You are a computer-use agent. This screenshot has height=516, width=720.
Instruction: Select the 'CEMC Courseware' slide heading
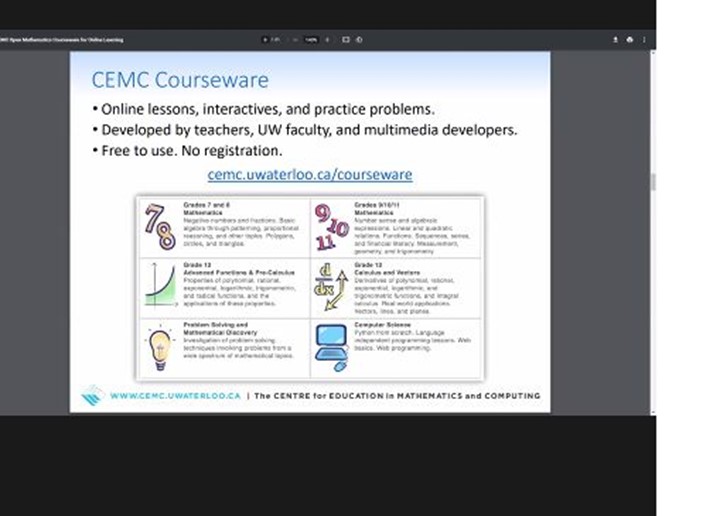tap(180, 80)
